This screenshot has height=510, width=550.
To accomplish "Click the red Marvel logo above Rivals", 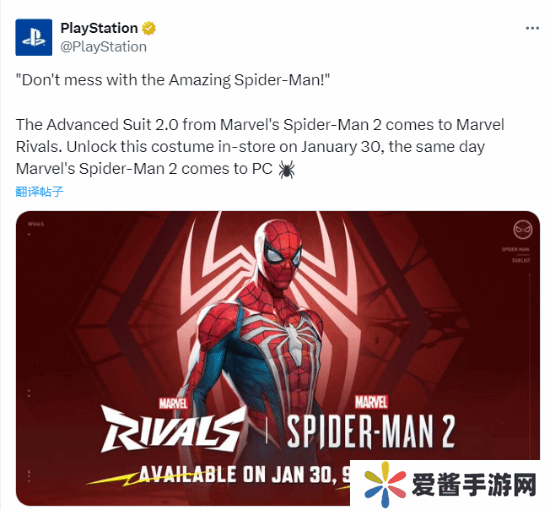I will coord(173,403).
